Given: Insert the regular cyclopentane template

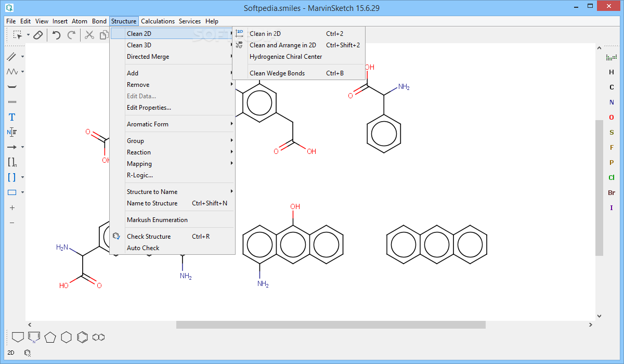Looking at the screenshot, I should coord(50,337).
